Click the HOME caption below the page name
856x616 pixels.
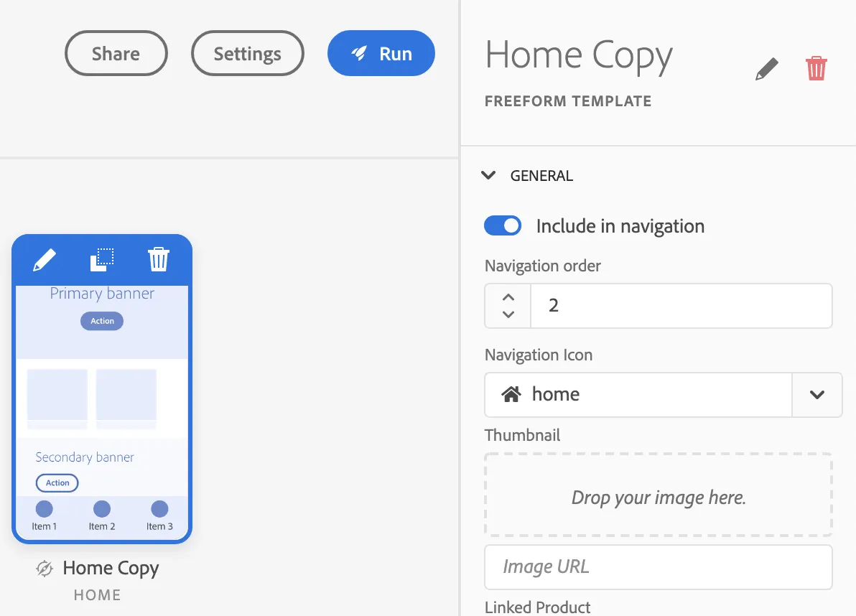[97, 595]
